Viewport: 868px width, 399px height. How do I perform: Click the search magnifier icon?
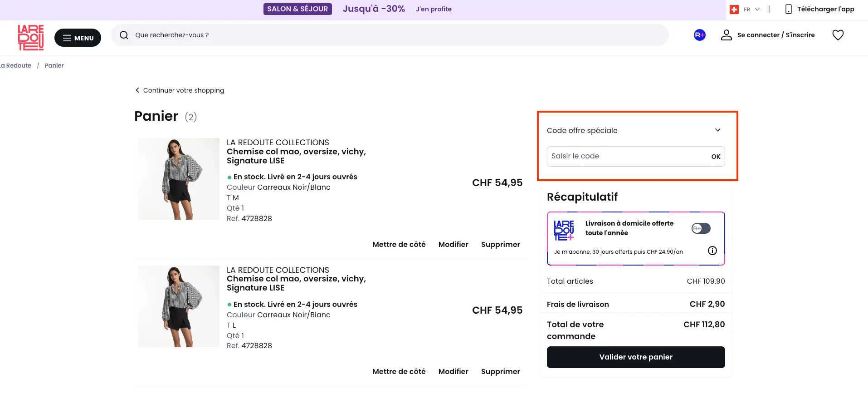(x=124, y=35)
